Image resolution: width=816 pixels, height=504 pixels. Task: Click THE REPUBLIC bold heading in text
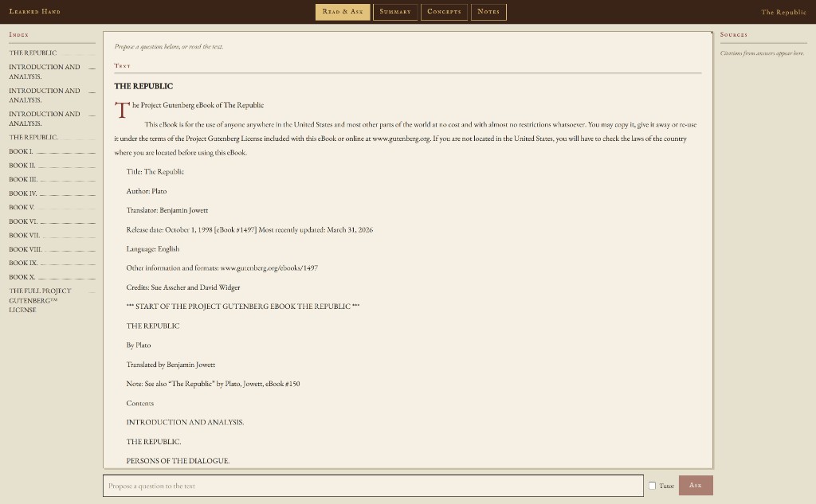[x=143, y=86]
